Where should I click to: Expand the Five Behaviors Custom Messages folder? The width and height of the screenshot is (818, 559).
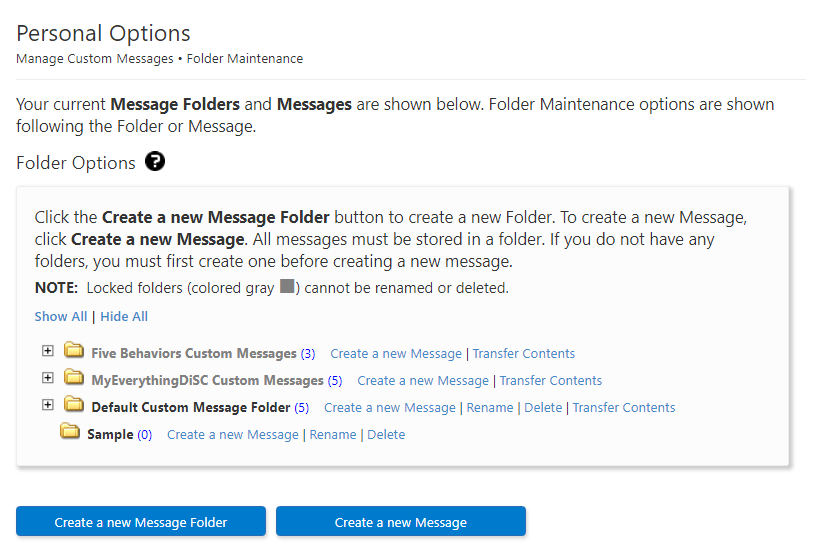click(x=47, y=350)
